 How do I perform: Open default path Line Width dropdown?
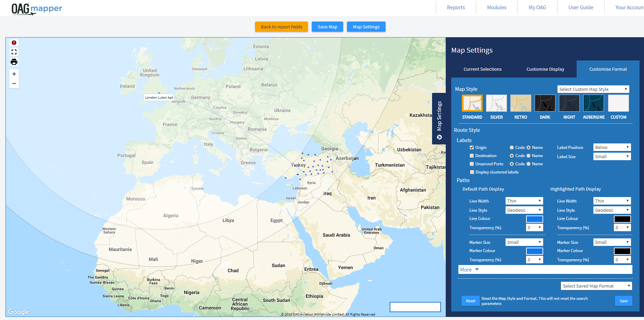click(524, 201)
